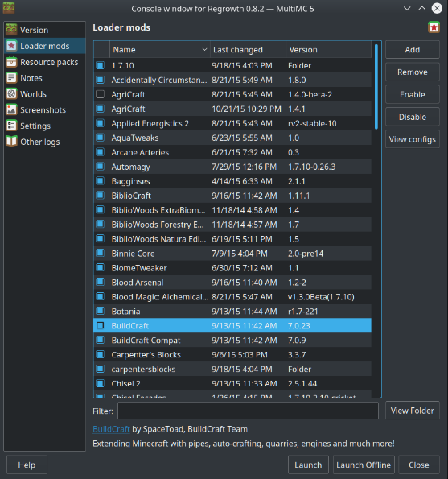
Task: Click the Enable button
Action: click(x=413, y=94)
